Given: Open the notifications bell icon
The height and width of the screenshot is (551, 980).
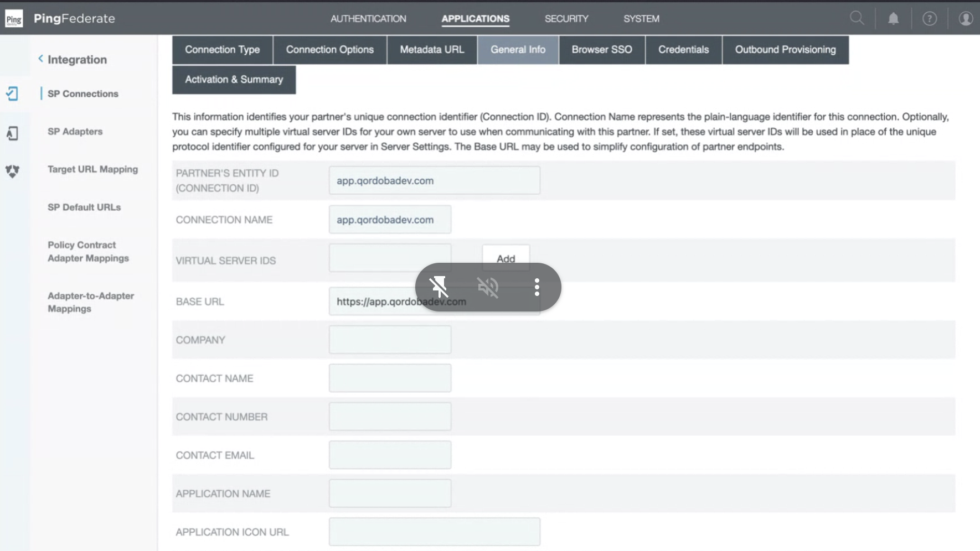Looking at the screenshot, I should (893, 19).
